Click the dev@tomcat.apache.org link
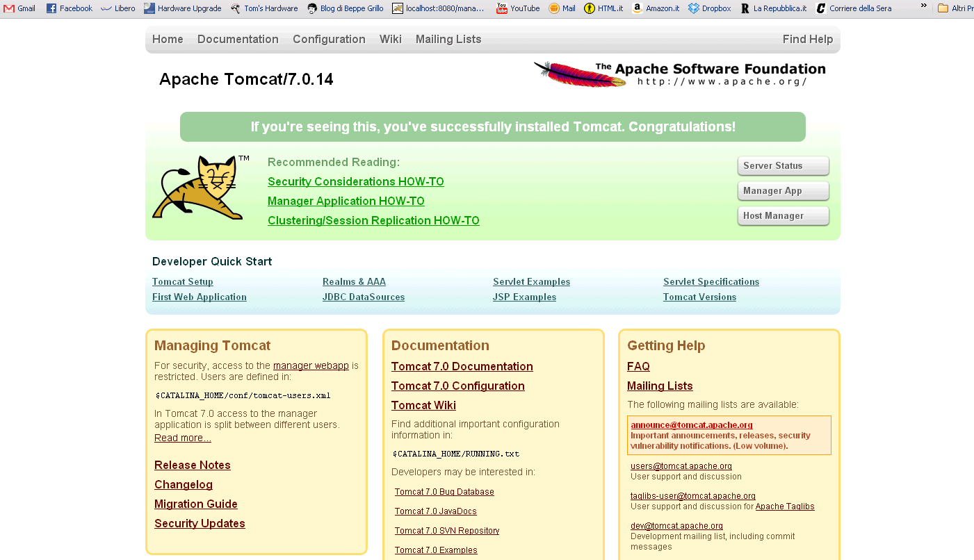974x560 pixels. point(676,526)
